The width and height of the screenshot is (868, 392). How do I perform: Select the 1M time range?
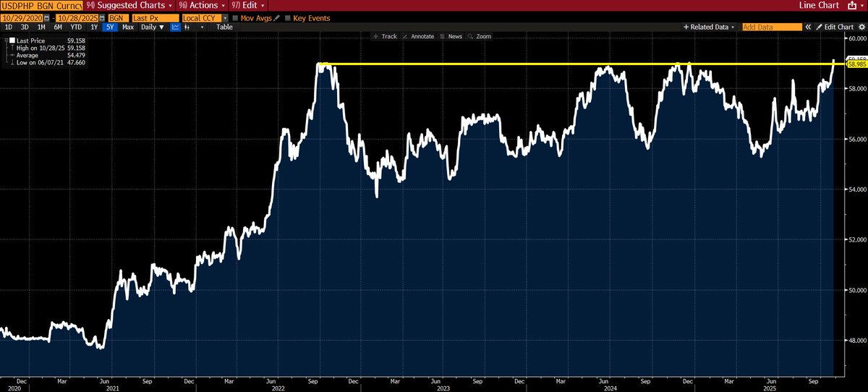41,27
